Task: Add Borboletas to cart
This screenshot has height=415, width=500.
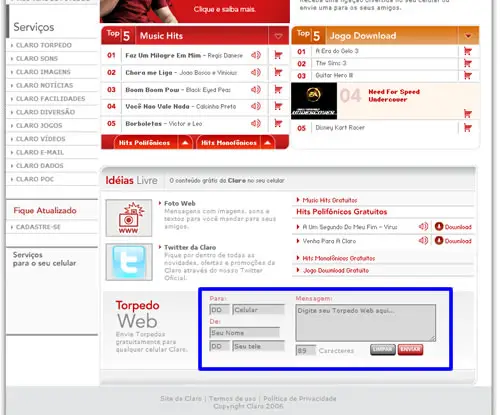Action: pyautogui.click(x=278, y=123)
